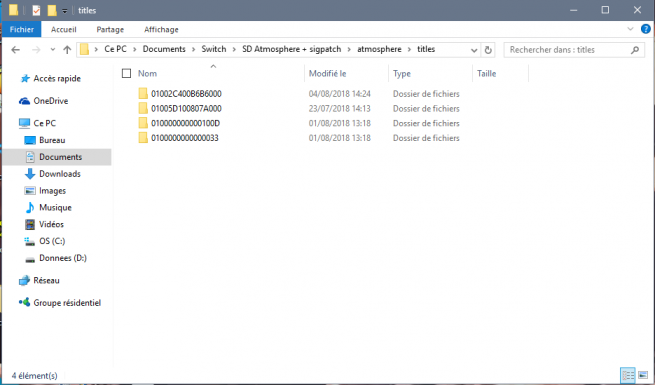The image size is (655, 385).
Task: Toggle the select all items checkbox
Action: (126, 73)
